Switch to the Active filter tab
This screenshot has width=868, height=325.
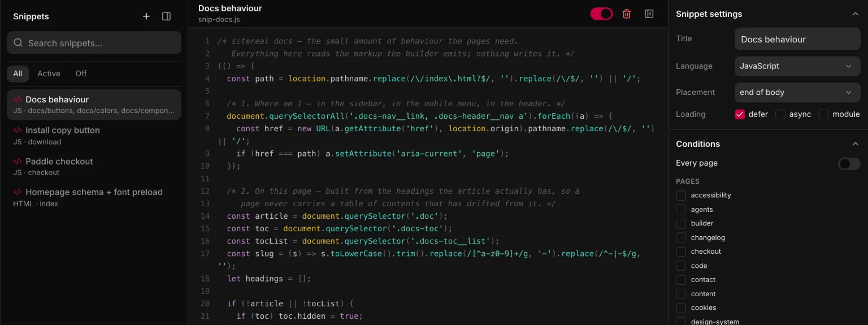tap(49, 73)
